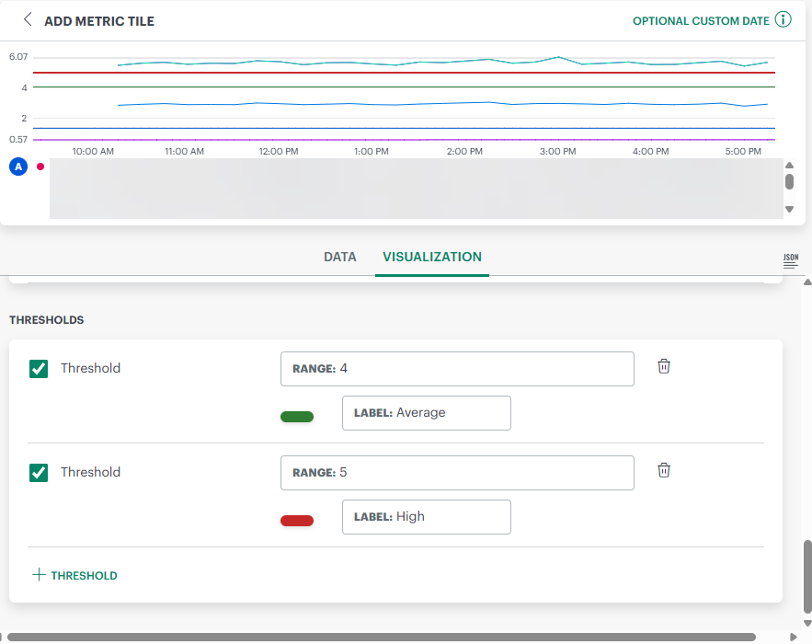
Task: Click the Range field containing 4
Action: tap(457, 369)
